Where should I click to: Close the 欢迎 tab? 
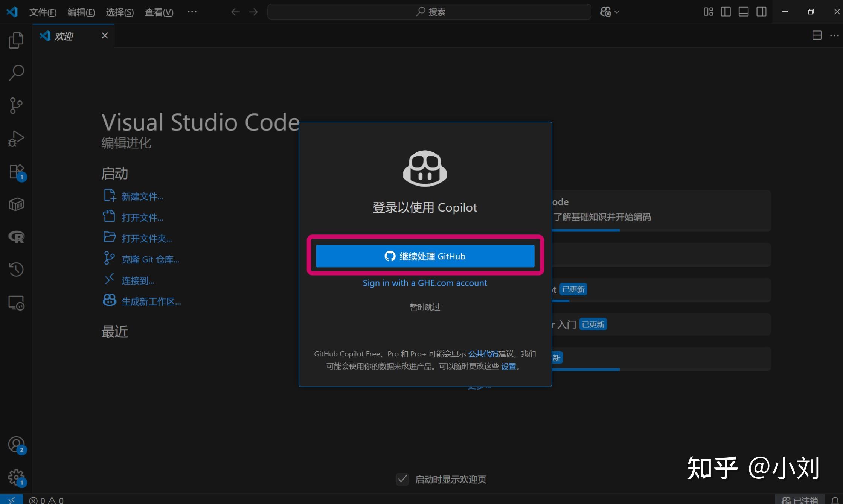click(x=104, y=35)
